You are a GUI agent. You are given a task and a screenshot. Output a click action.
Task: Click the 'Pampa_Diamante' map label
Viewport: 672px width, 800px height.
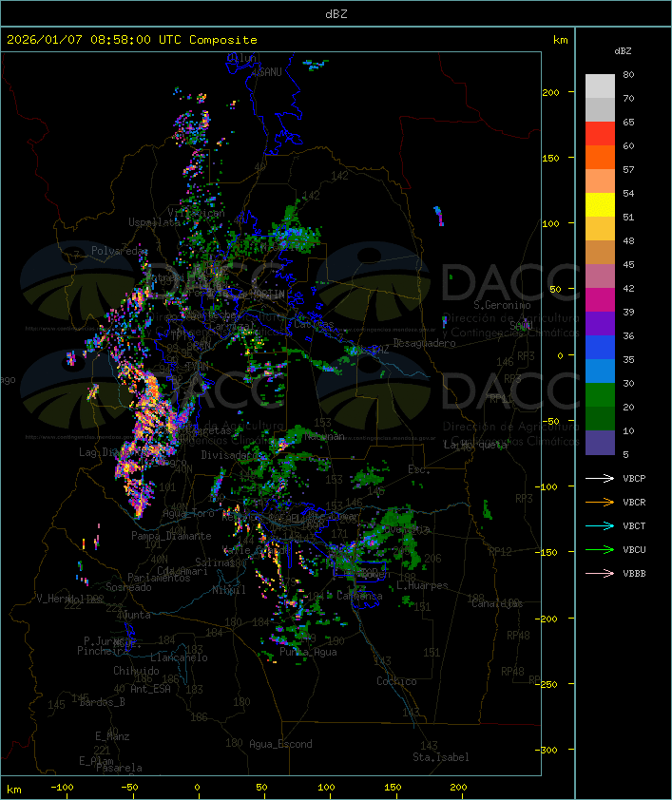(x=171, y=536)
